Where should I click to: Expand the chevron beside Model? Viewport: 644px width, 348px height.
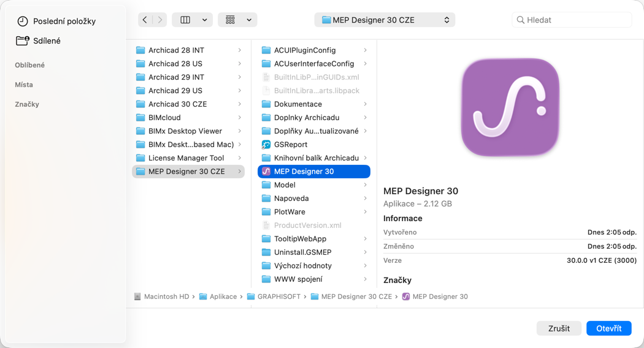[x=365, y=185]
